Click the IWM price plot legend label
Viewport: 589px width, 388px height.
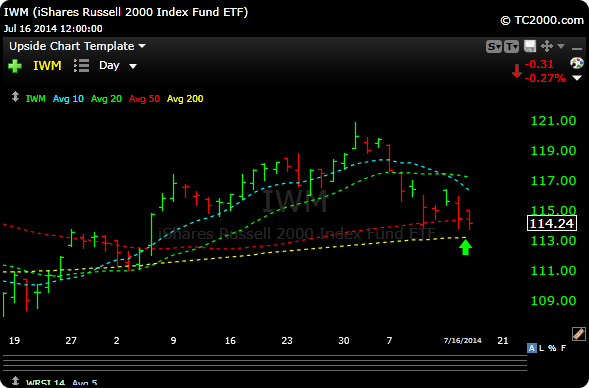tap(36, 99)
